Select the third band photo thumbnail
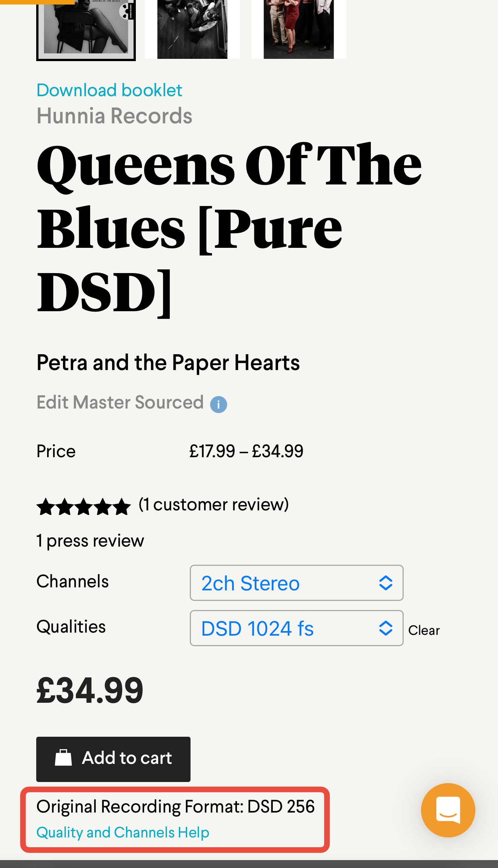 [x=298, y=29]
